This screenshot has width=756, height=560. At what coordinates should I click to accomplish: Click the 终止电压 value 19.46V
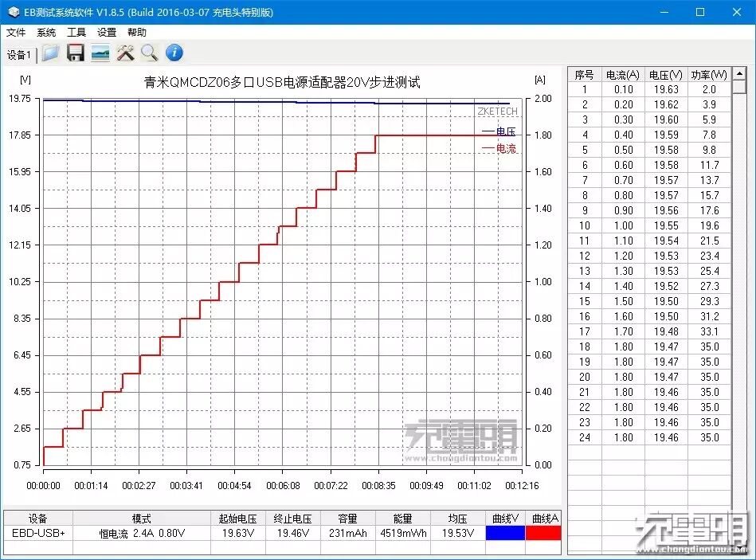click(292, 533)
